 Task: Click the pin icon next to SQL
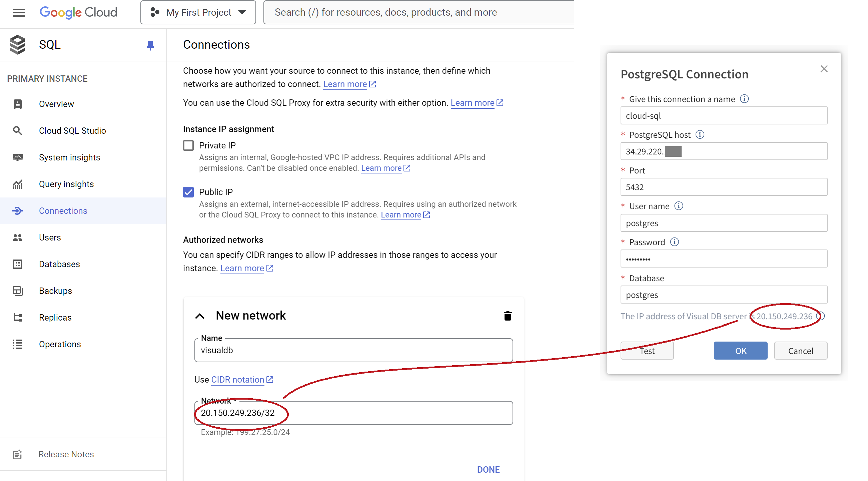(x=150, y=45)
